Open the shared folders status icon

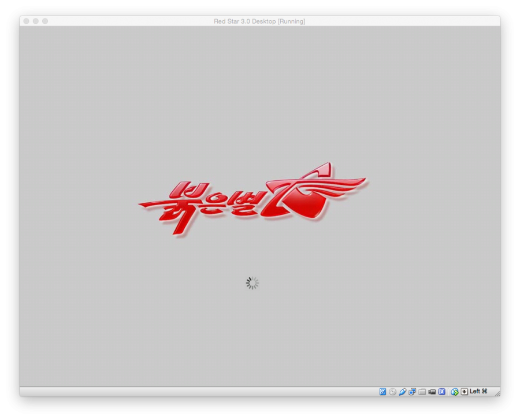422,392
